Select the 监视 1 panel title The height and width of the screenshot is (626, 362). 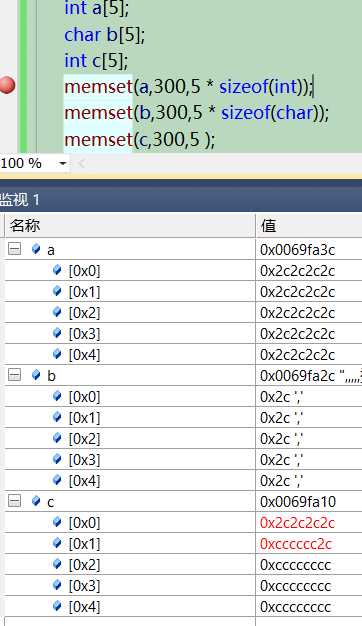(20, 199)
